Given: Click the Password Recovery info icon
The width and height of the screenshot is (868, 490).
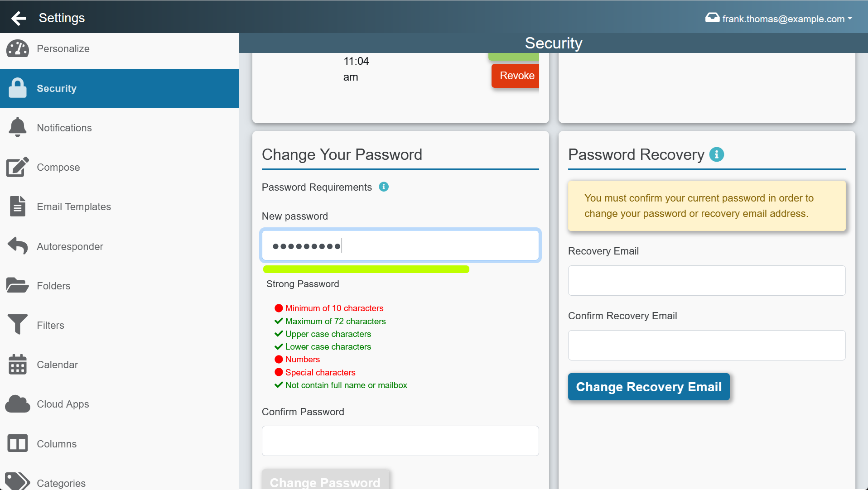Looking at the screenshot, I should click(x=717, y=154).
